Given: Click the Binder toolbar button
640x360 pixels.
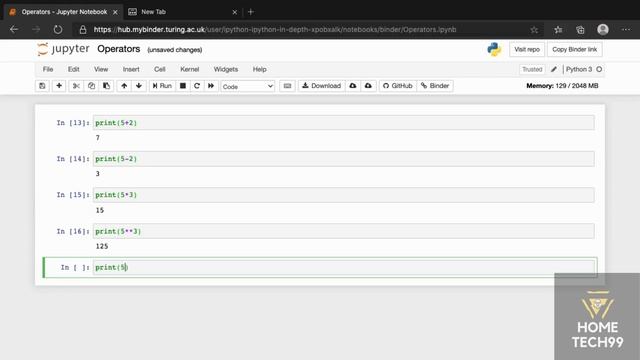Looking at the screenshot, I should [435, 86].
